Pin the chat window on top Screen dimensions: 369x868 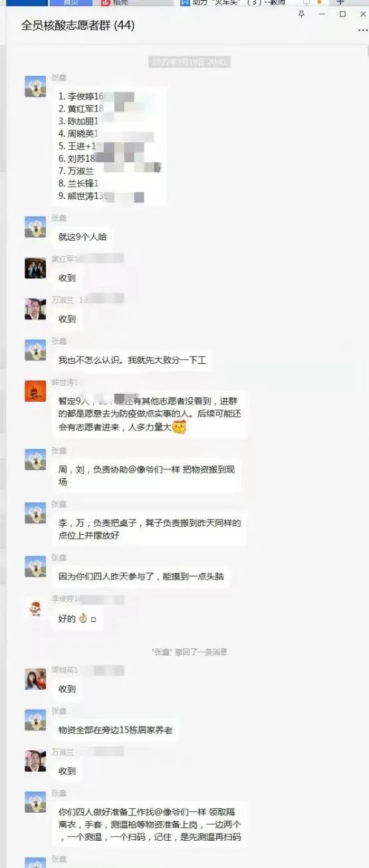click(301, 14)
